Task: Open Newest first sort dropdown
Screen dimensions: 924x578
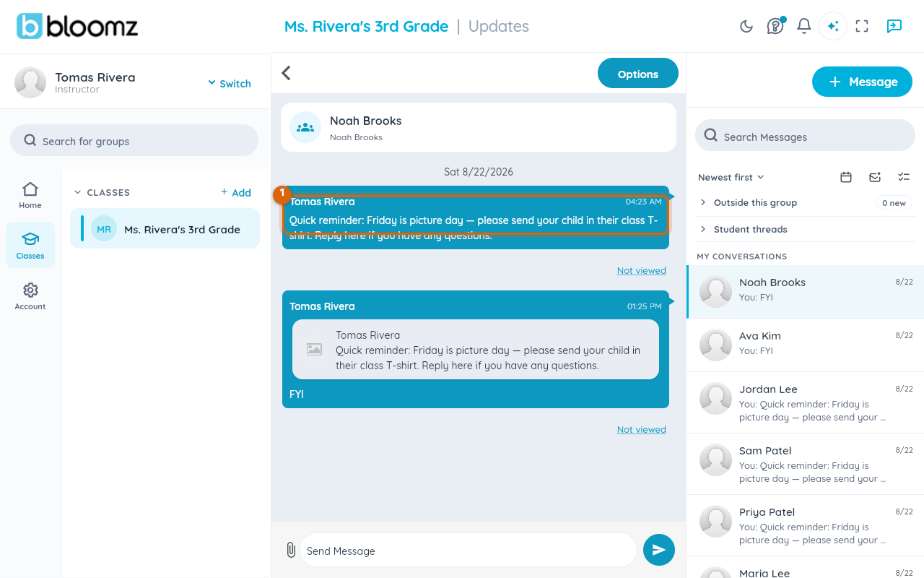Action: [731, 177]
